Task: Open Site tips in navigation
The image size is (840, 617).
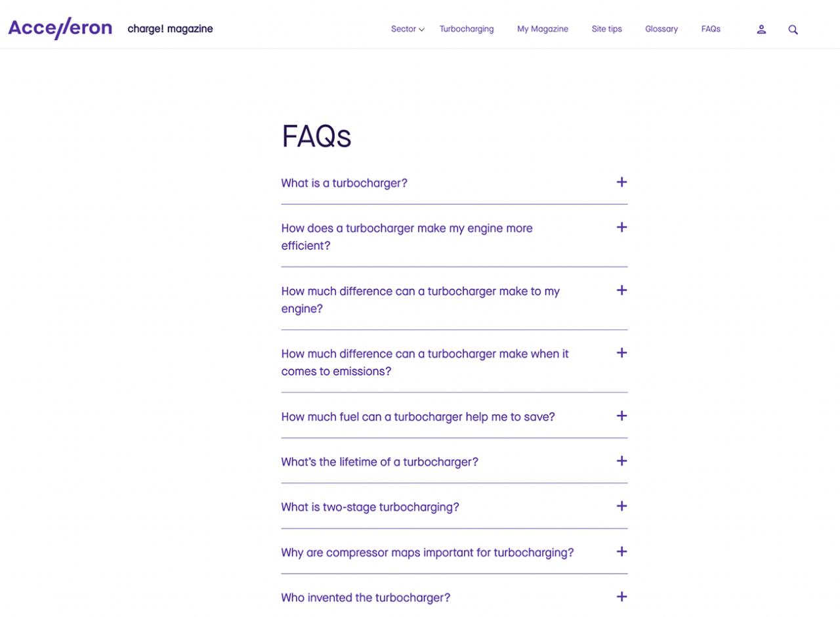Action: coord(607,29)
